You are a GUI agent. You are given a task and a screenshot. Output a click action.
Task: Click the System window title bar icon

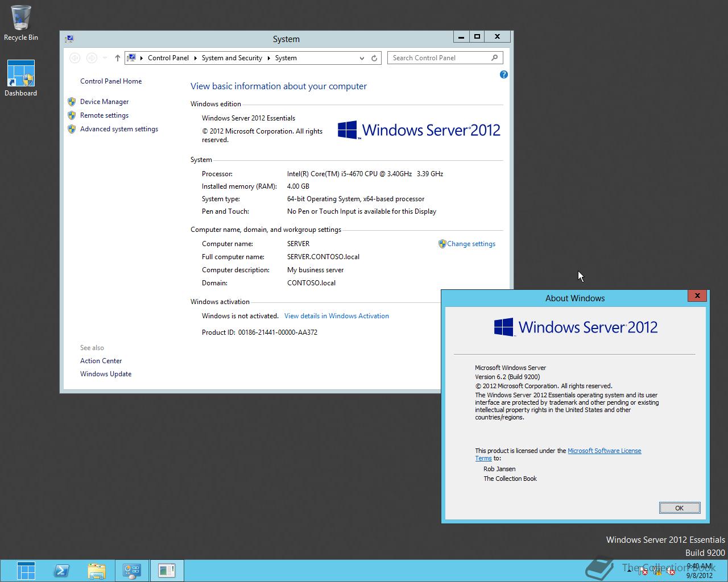coord(69,39)
